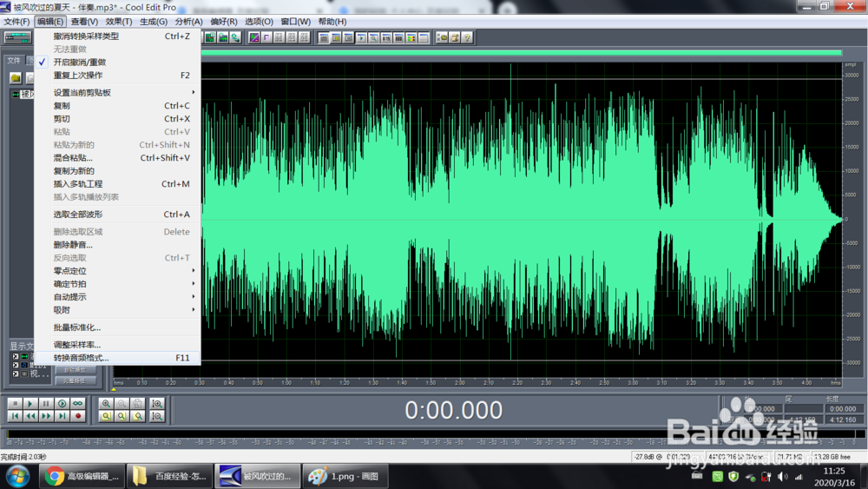The image size is (868, 489).
Task: Toggle the zoom controls window toolbar icon
Action: [373, 37]
